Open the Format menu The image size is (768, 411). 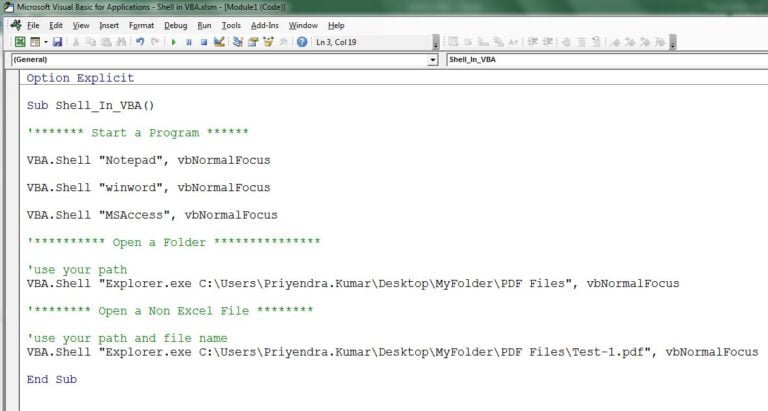click(141, 25)
